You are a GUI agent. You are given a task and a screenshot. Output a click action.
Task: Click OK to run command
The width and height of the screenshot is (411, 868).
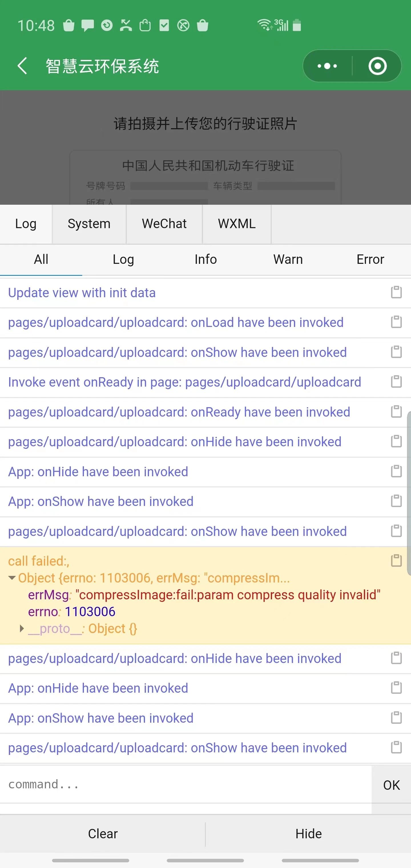pos(391,785)
